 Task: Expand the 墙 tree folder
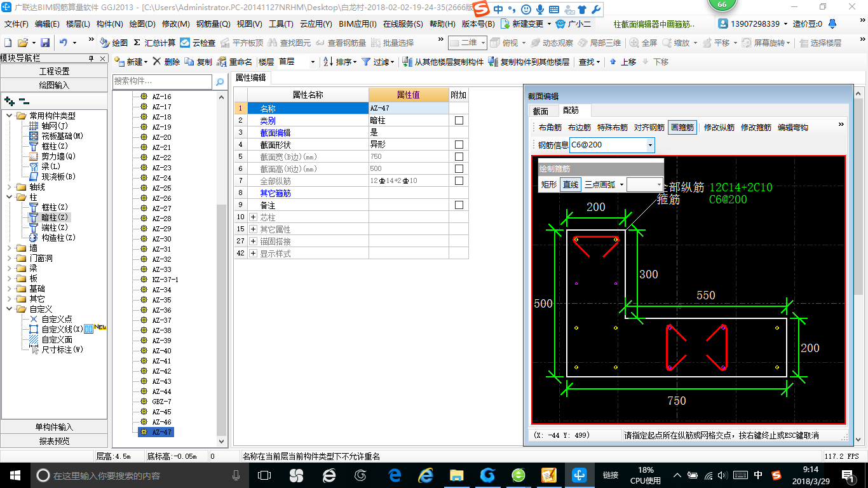pos(9,248)
